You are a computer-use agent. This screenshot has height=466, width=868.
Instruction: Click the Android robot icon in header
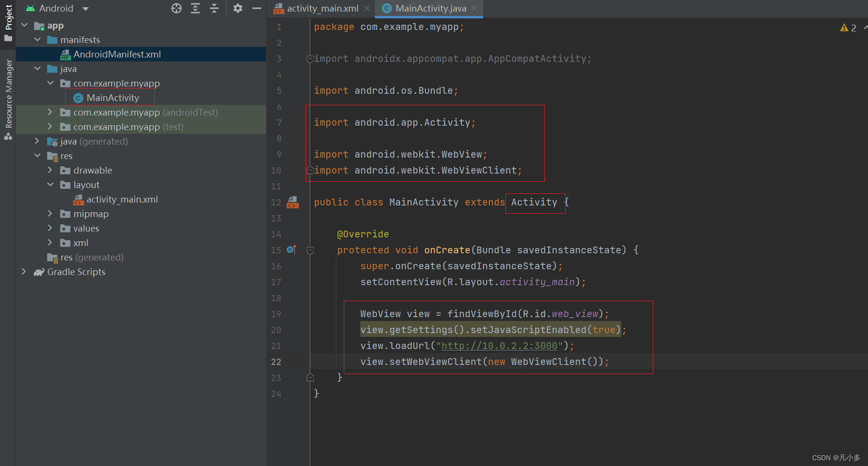[x=30, y=8]
